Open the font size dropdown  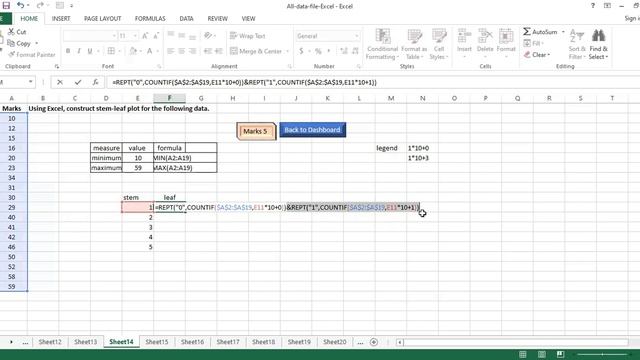[x=135, y=36]
